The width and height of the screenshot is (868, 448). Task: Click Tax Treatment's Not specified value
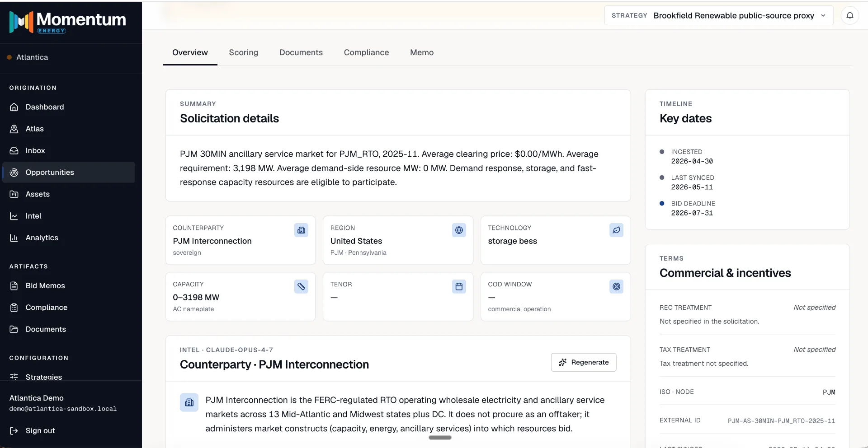point(814,350)
